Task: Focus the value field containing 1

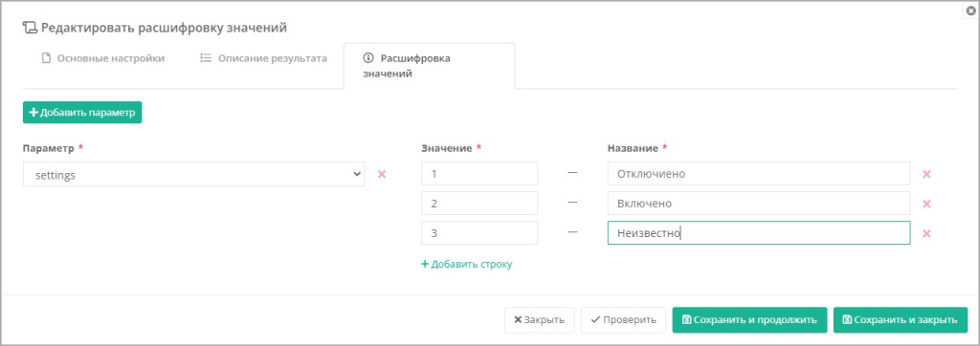Action: click(479, 174)
